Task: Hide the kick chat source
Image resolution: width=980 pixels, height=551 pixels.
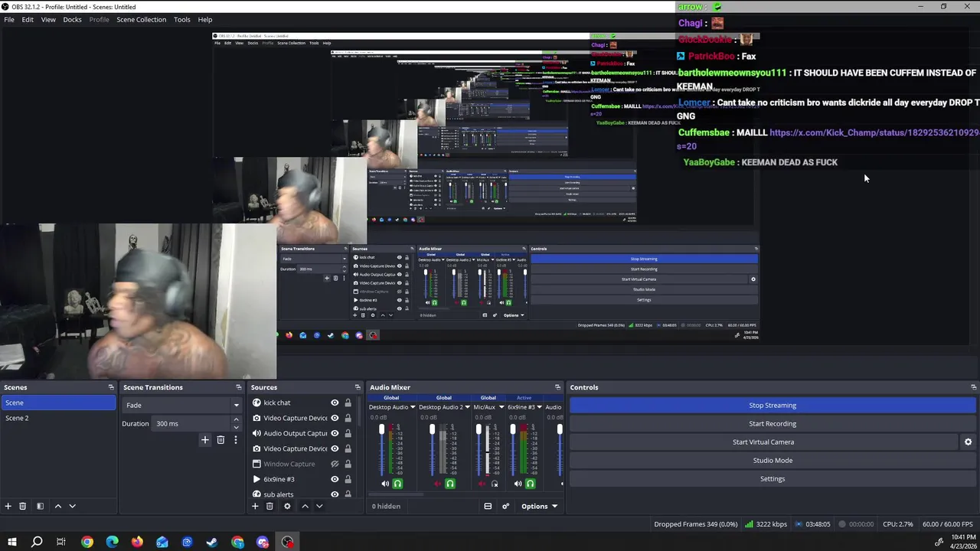Action: point(335,403)
